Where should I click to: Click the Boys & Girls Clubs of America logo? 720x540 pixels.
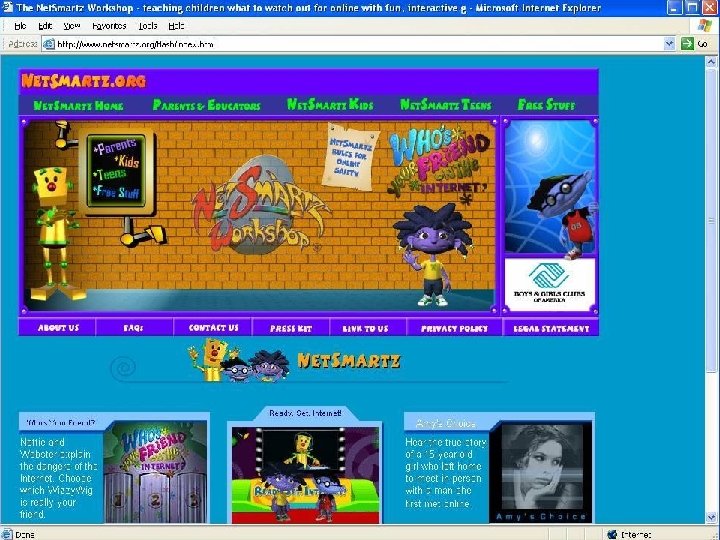(x=550, y=284)
